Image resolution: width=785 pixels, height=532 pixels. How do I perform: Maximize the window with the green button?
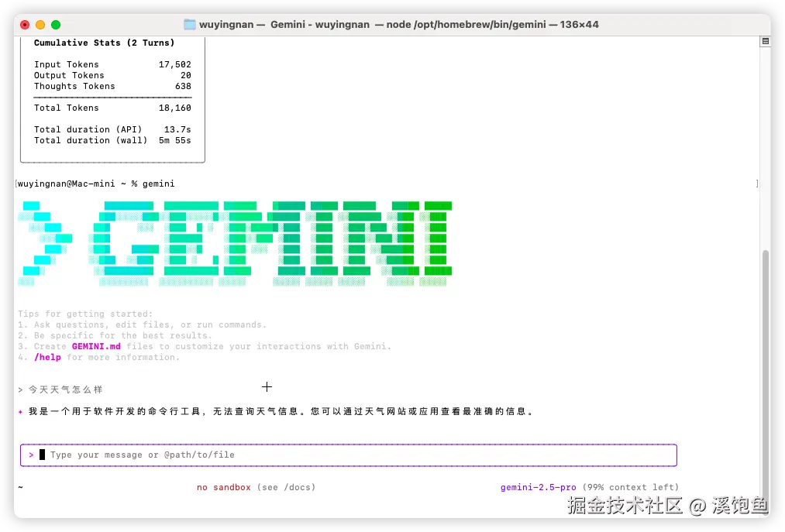coord(56,25)
